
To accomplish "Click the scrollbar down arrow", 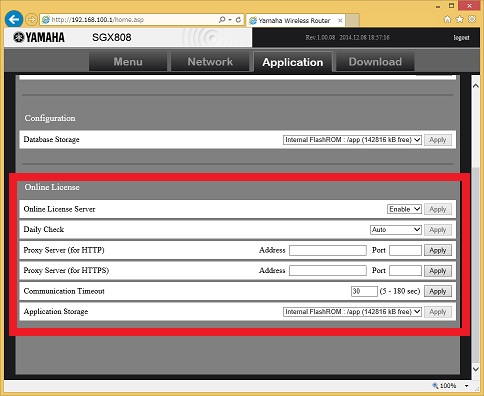I will coord(476,369).
